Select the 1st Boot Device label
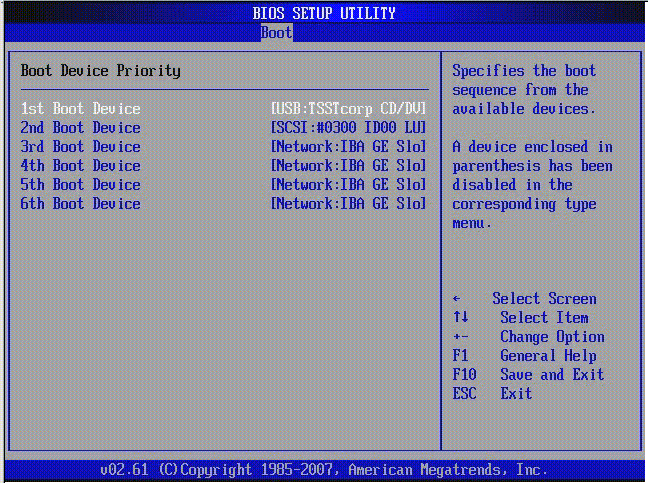The width and height of the screenshot is (648, 483). click(x=81, y=109)
